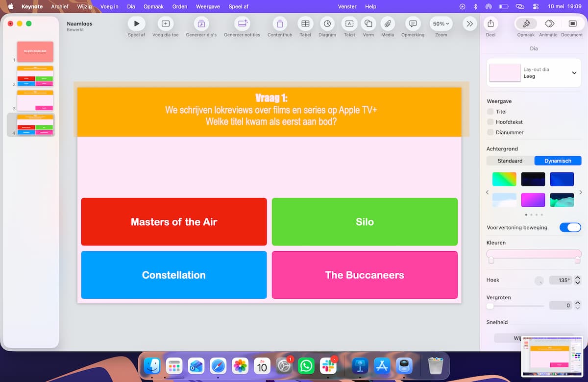Select the Masters of the Air answer box

coord(174,222)
